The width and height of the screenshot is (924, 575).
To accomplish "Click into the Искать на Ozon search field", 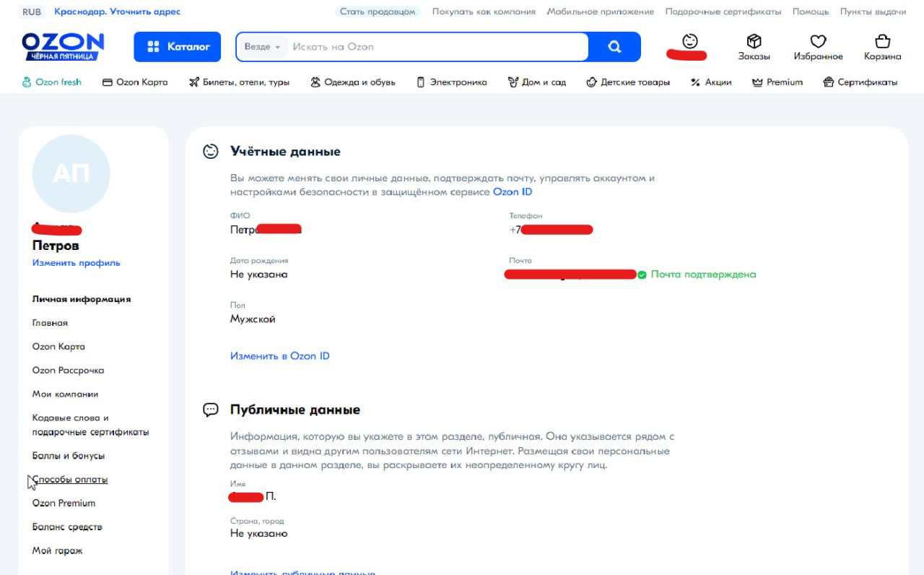I will point(437,47).
